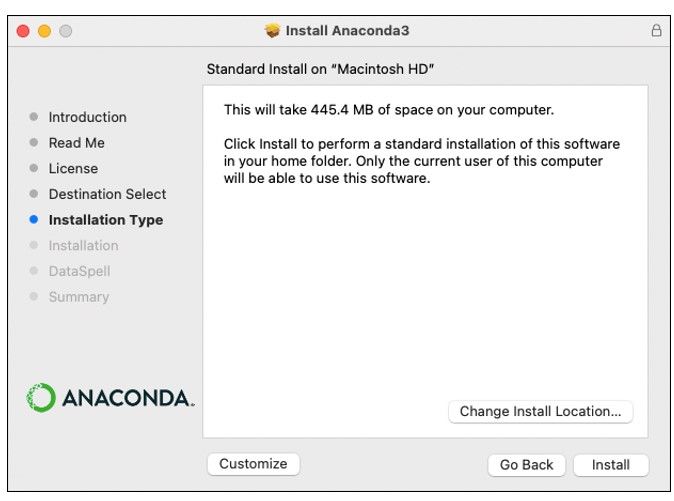
Task: Click the Install button
Action: [610, 465]
